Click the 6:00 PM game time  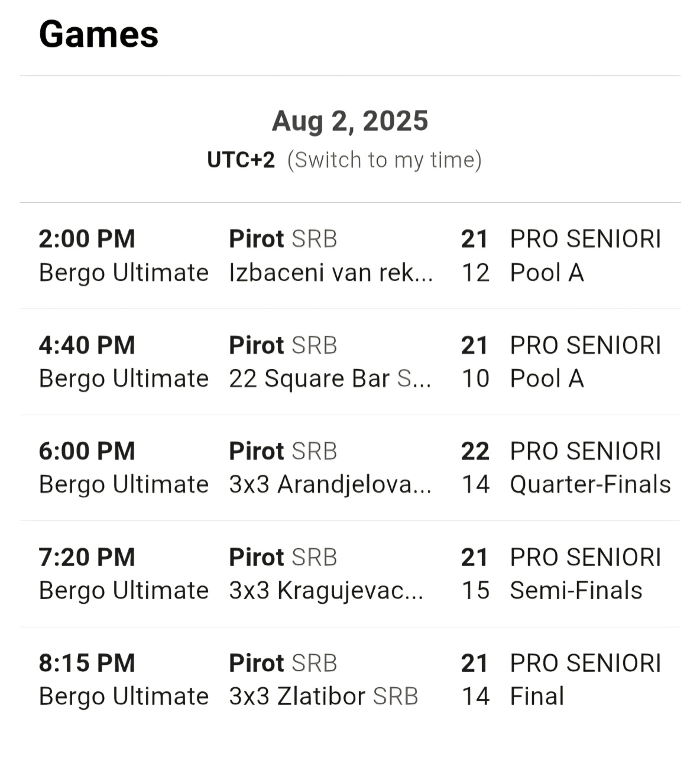(87, 452)
